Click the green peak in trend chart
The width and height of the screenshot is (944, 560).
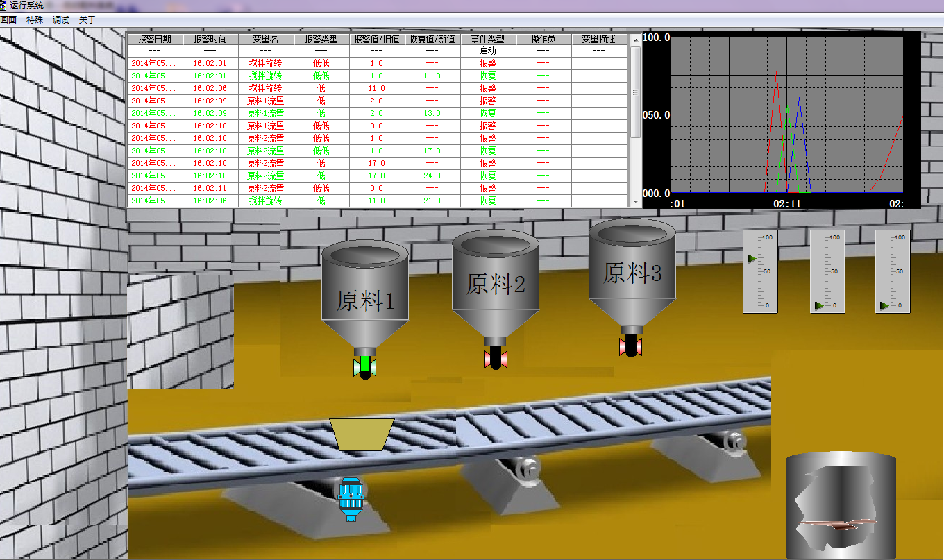pyautogui.click(x=787, y=105)
